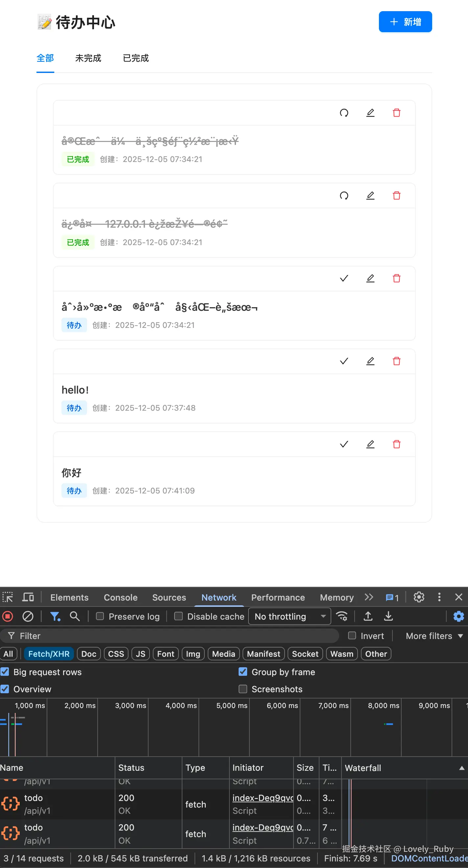Viewport: 468px width, 868px height.
Task: Select the Img filter chip
Action: click(x=193, y=654)
